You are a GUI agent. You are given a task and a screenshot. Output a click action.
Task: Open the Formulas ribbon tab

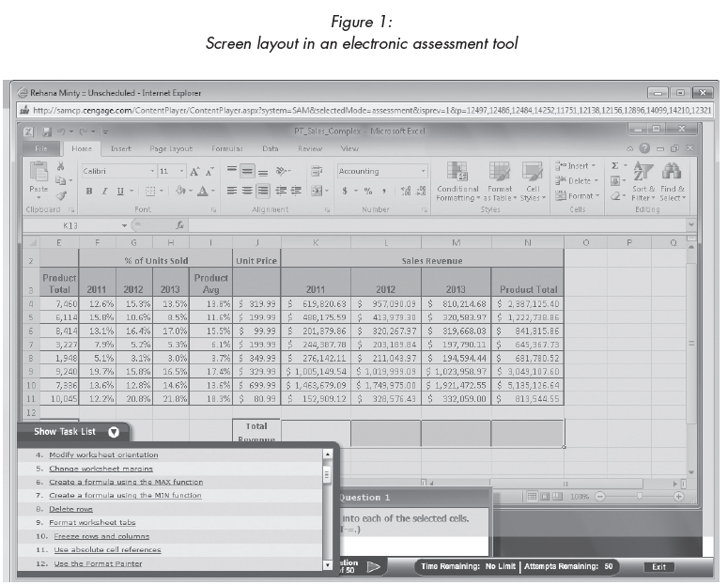point(226,148)
